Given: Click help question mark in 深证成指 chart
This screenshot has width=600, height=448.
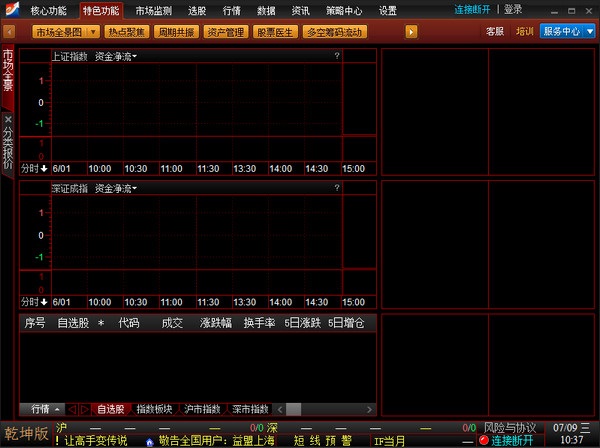Looking at the screenshot, I should [x=337, y=188].
